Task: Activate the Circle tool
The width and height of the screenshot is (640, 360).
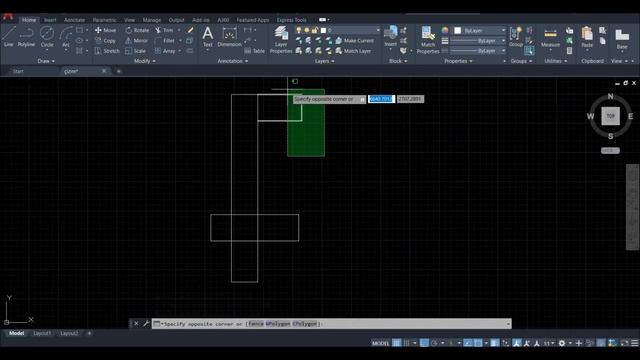Action: coord(47,37)
